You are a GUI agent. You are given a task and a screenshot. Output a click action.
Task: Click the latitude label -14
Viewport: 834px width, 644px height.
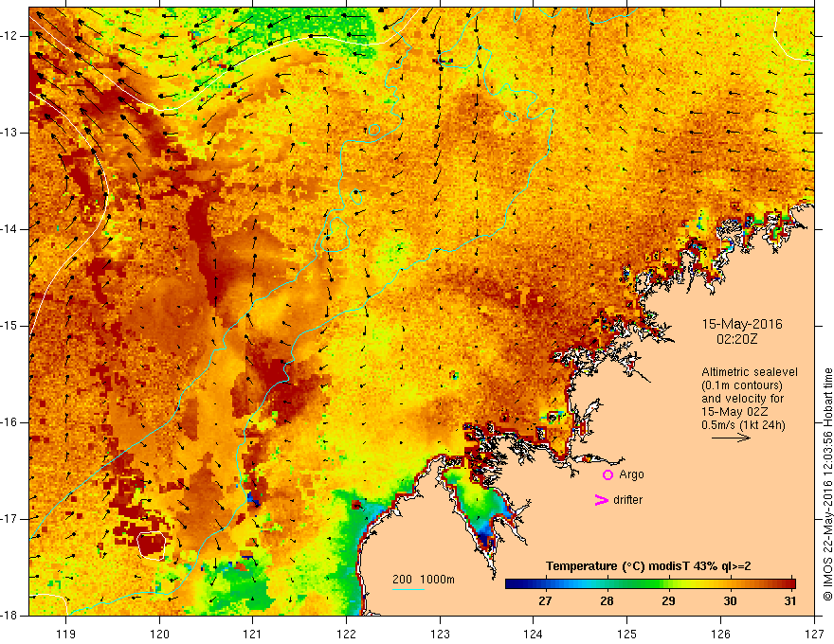tap(9, 229)
